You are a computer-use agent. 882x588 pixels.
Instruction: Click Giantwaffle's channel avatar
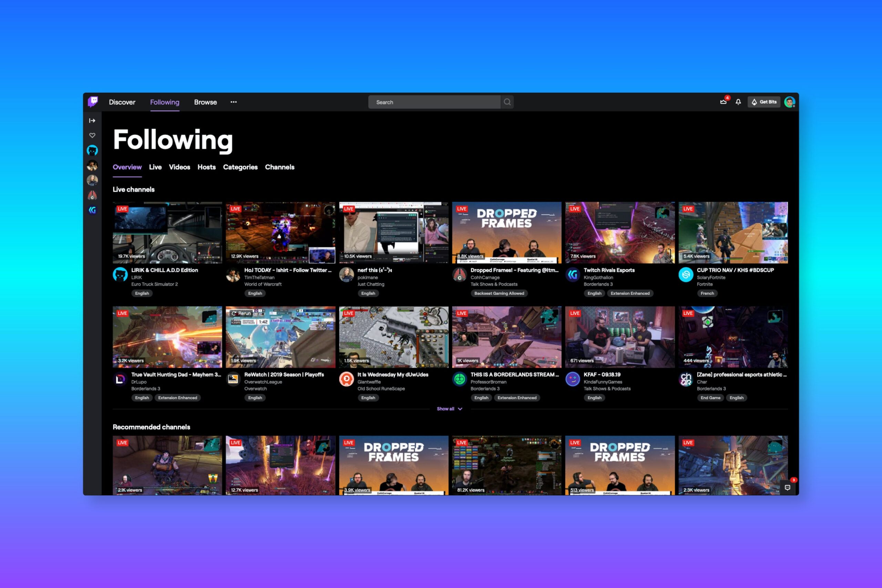[347, 380]
